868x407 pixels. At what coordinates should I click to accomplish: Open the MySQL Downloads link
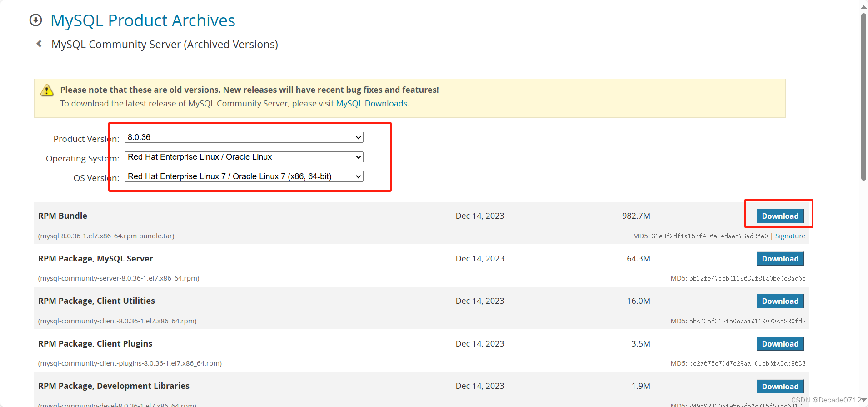click(371, 104)
